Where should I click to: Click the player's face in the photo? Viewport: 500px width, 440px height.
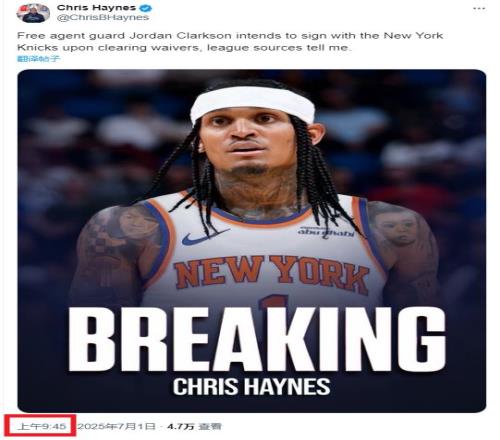(x=248, y=145)
